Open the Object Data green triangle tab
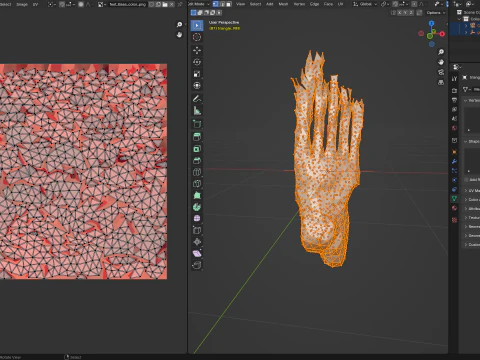The width and height of the screenshot is (480, 360). [454, 199]
